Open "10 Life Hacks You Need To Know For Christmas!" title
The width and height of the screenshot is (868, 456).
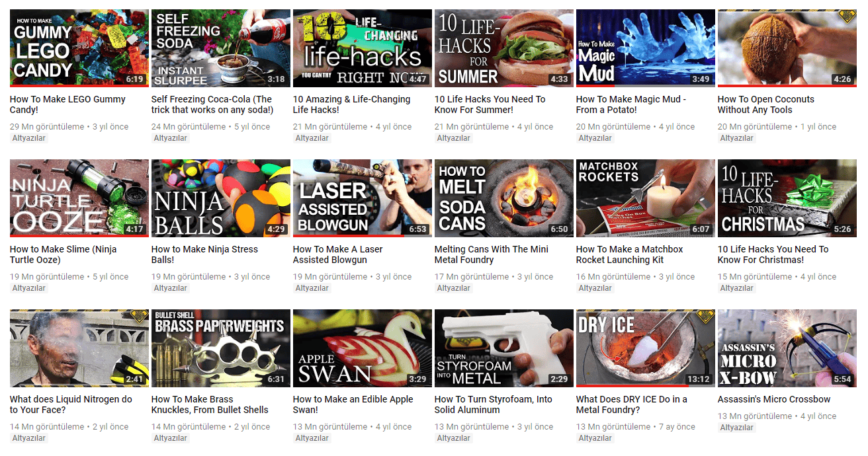coord(773,254)
